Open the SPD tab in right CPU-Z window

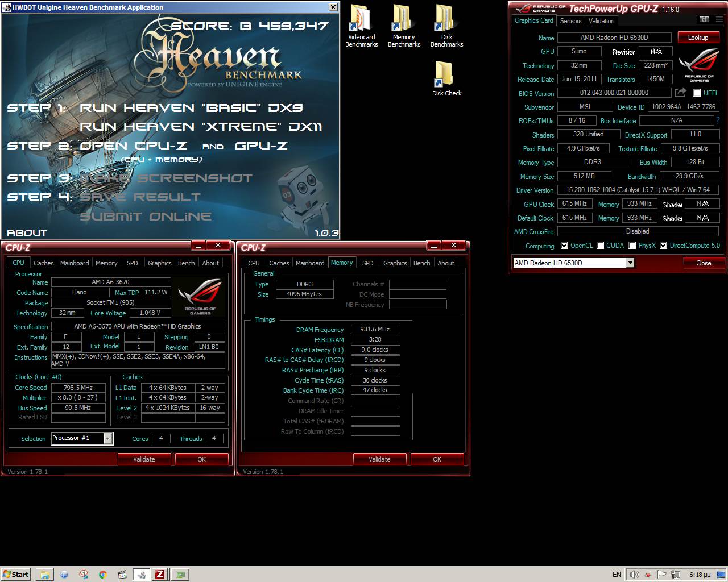click(x=368, y=263)
